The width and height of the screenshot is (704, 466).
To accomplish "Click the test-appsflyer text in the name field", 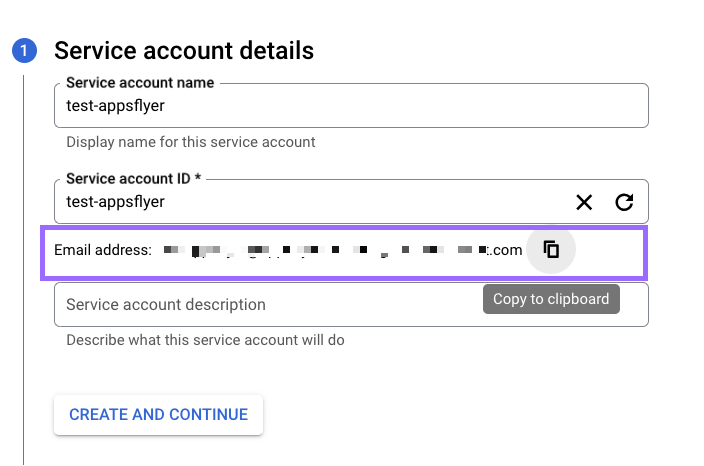I will [x=115, y=106].
